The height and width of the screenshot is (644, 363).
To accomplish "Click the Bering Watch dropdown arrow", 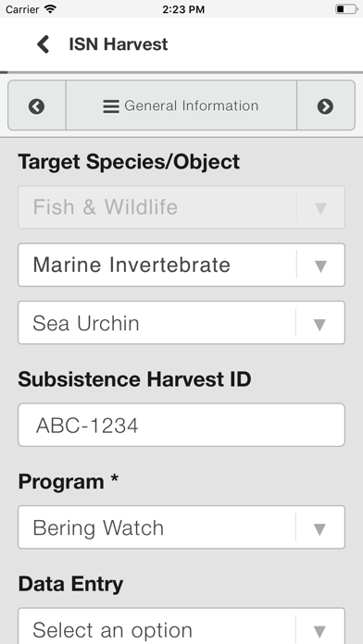I will tap(319, 529).
